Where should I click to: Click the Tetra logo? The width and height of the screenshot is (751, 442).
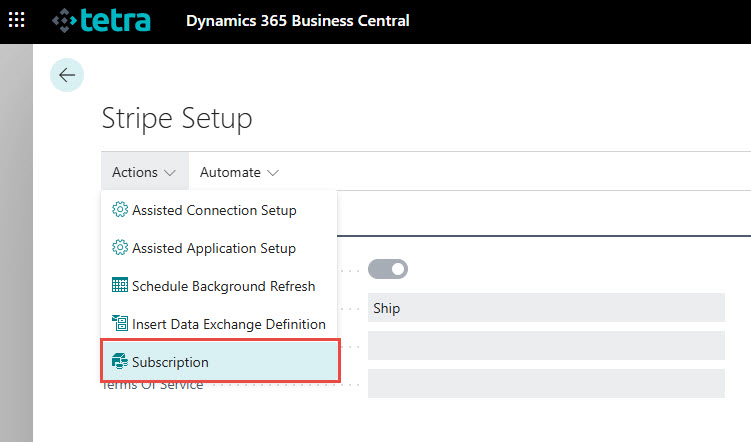click(x=102, y=21)
